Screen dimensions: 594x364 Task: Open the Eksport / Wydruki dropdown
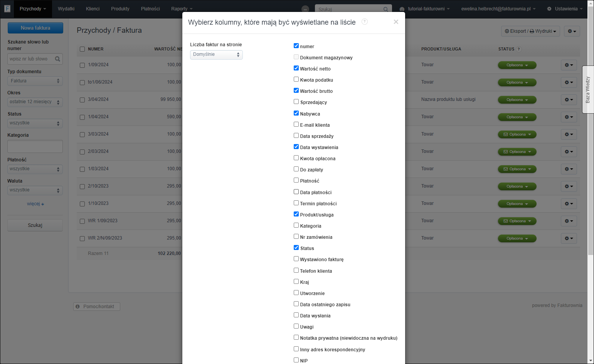[x=530, y=31]
